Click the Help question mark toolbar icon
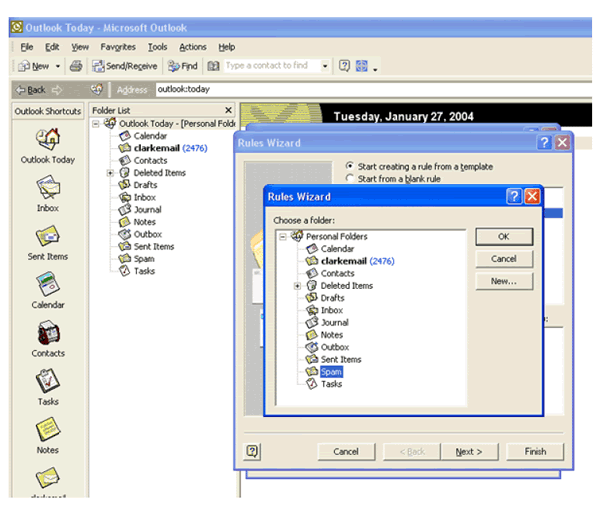The height and width of the screenshot is (528, 600). [x=344, y=66]
